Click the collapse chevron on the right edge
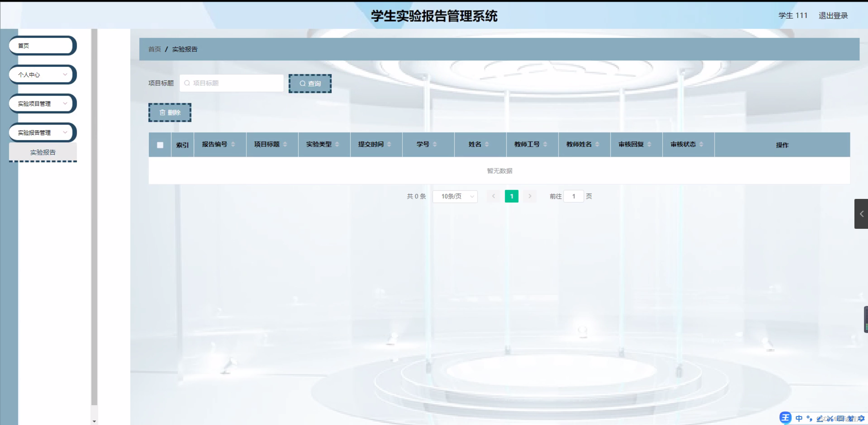This screenshot has width=868, height=425. click(862, 214)
